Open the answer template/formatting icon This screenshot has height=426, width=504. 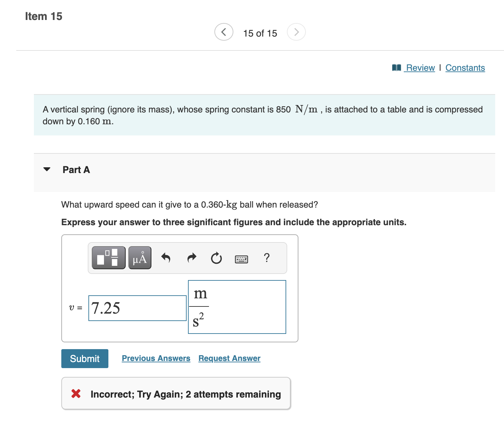pyautogui.click(x=108, y=258)
